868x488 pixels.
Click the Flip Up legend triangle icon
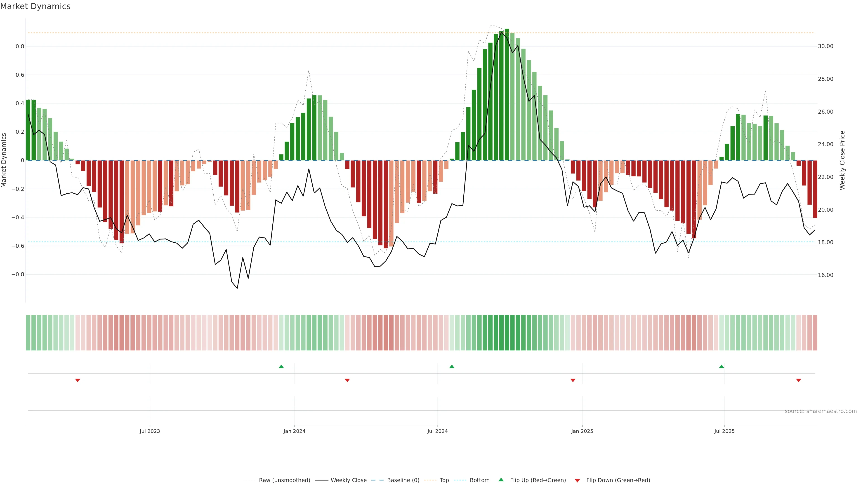point(501,480)
